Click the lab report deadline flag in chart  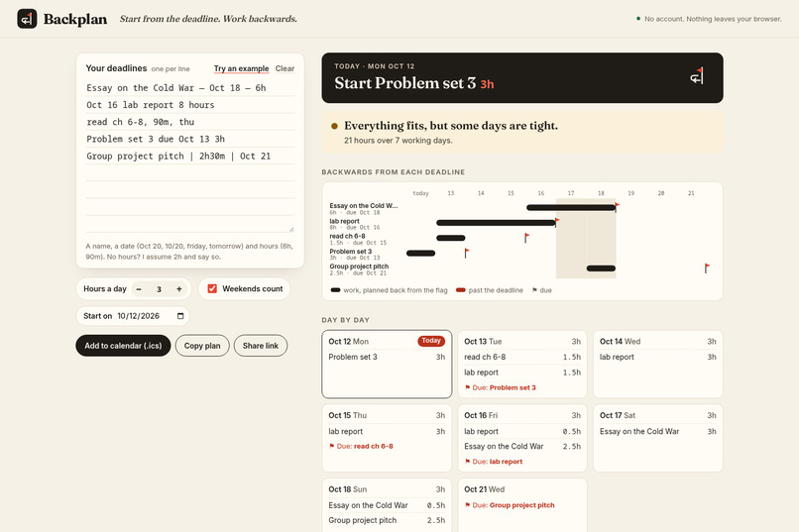coord(557,222)
